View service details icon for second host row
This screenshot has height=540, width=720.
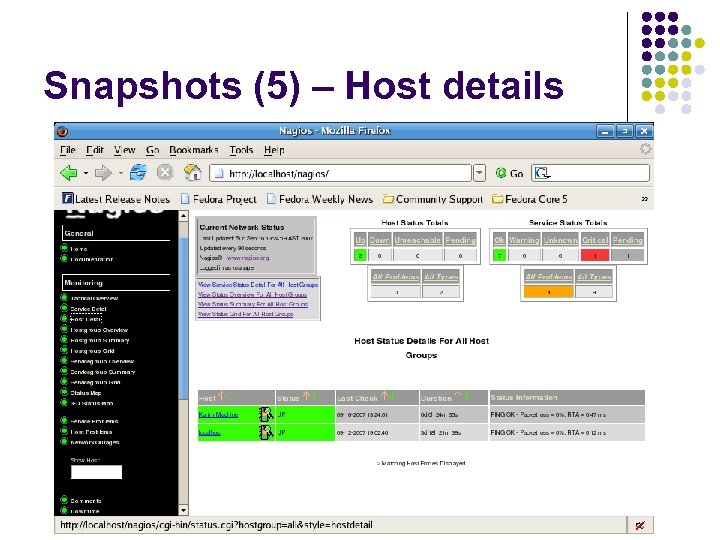point(266,433)
